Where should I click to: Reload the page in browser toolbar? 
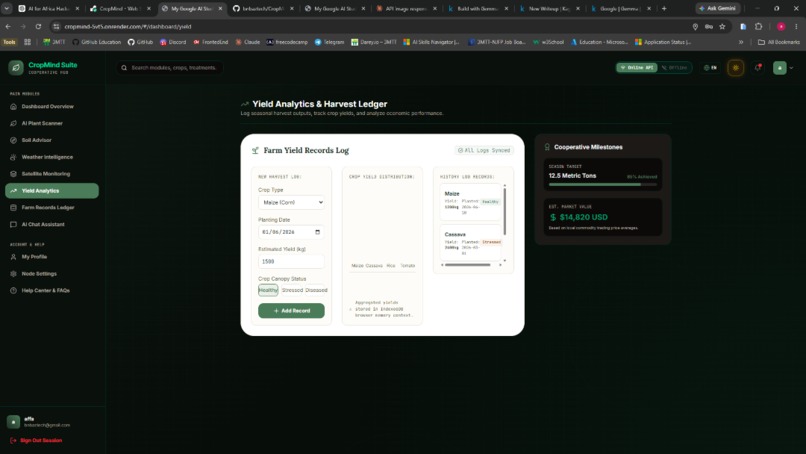(38, 26)
